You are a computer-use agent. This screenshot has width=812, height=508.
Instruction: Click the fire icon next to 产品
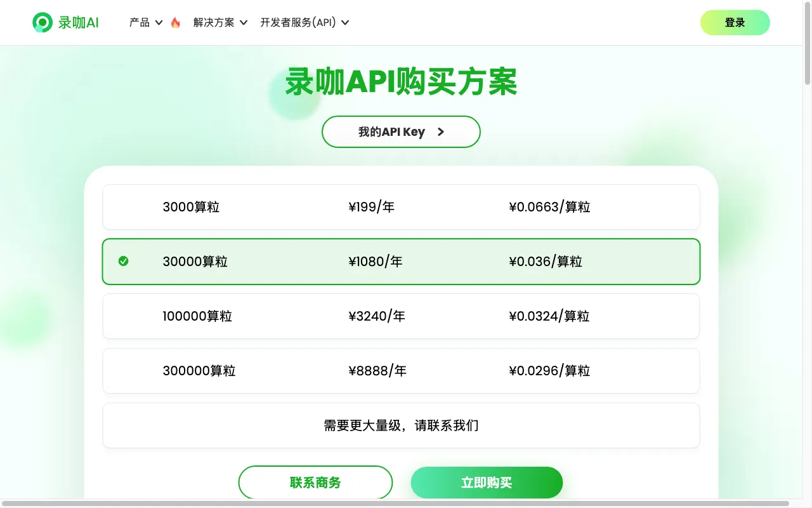point(176,22)
